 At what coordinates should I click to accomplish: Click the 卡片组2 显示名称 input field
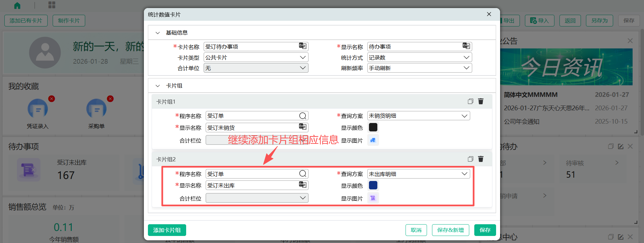[x=252, y=185]
